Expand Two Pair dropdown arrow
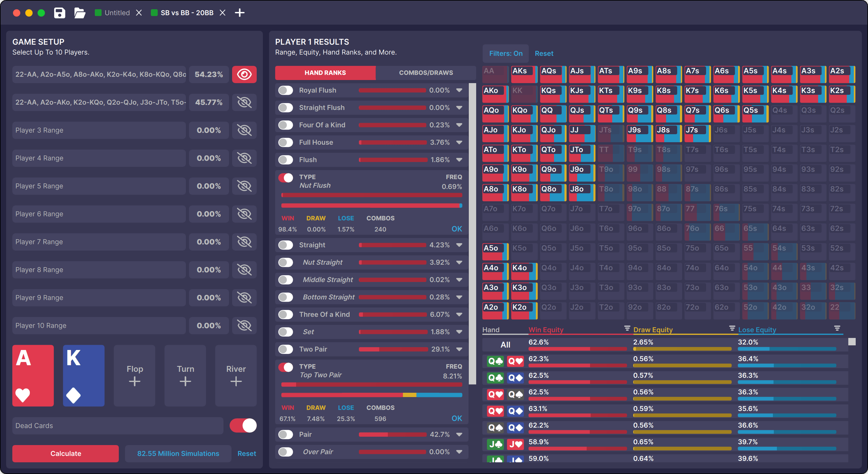Viewport: 868px width, 474px height. (x=459, y=349)
